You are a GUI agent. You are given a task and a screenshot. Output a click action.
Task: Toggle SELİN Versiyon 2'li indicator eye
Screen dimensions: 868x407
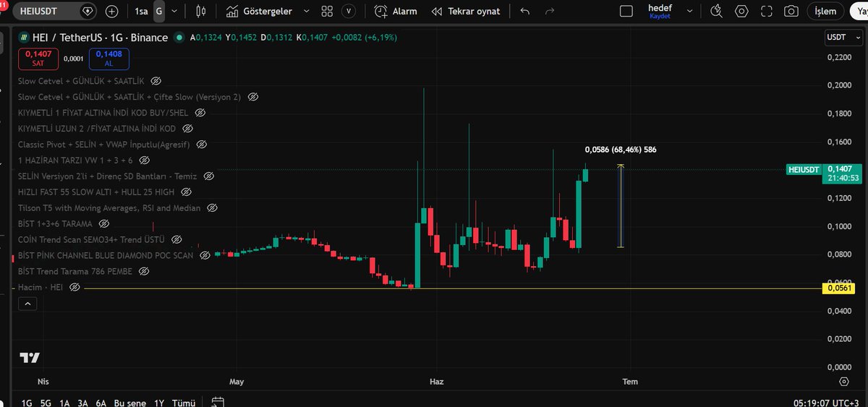(209, 176)
